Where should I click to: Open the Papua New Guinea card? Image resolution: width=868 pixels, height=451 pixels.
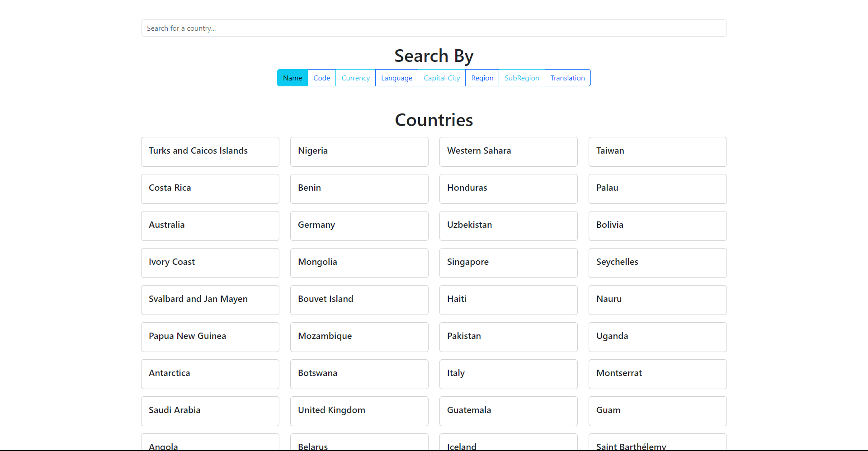pyautogui.click(x=210, y=337)
